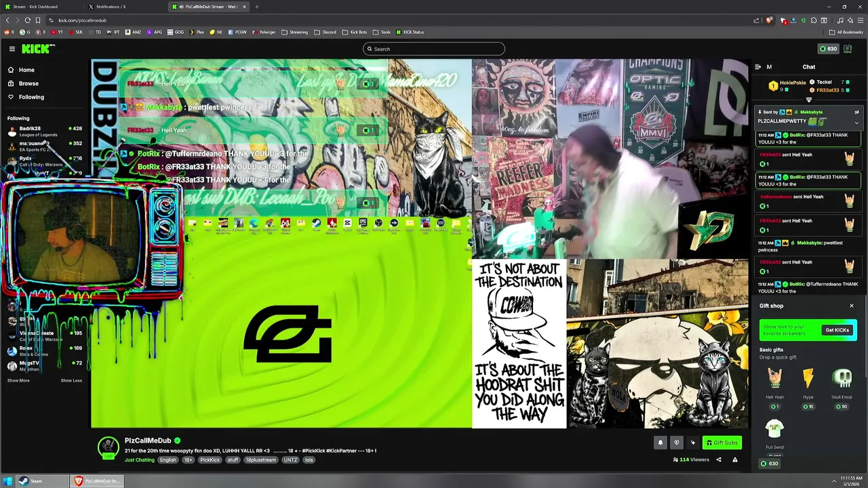The image size is (868, 488).
Task: Click the sparkle icon beside Gift Subs
Action: (x=692, y=443)
